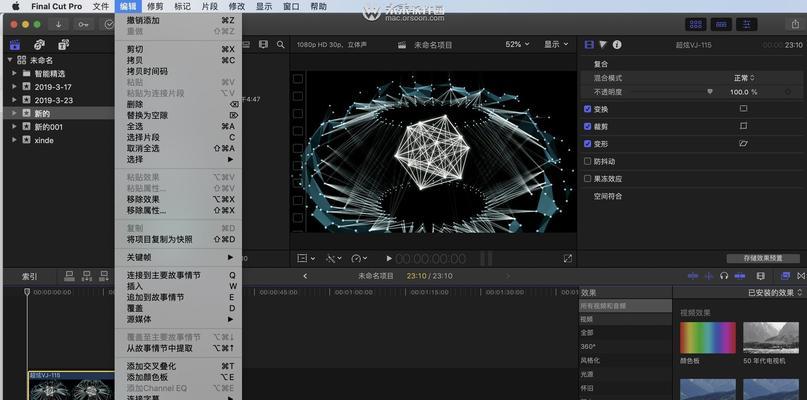This screenshot has width=807, height=400.
Task: Select the 视频 effects category
Action: (x=587, y=319)
